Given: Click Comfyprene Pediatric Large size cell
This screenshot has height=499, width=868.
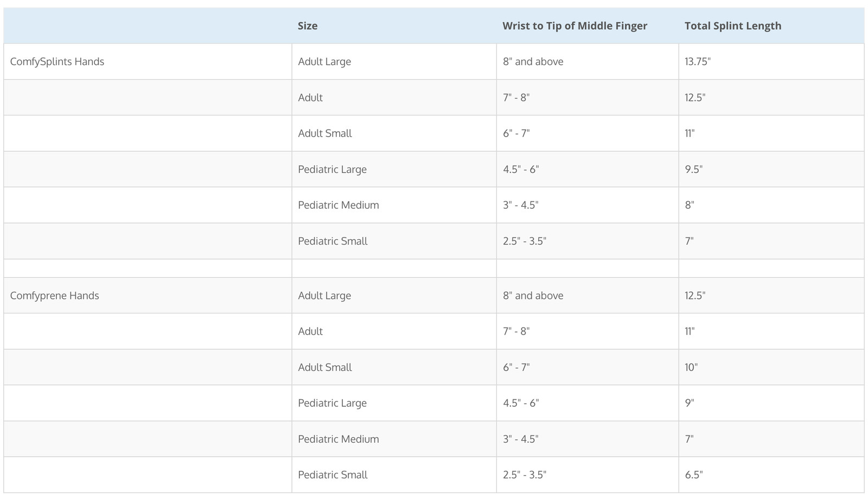Looking at the screenshot, I should 394,402.
